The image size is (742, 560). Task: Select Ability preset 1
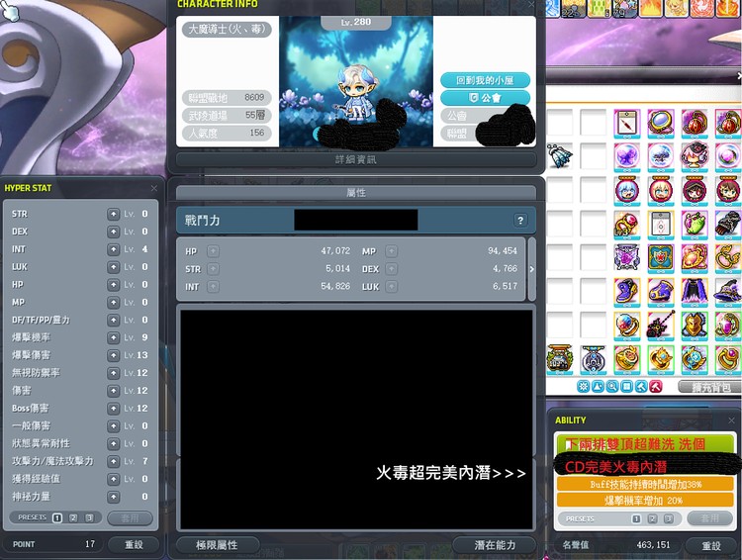coord(636,518)
